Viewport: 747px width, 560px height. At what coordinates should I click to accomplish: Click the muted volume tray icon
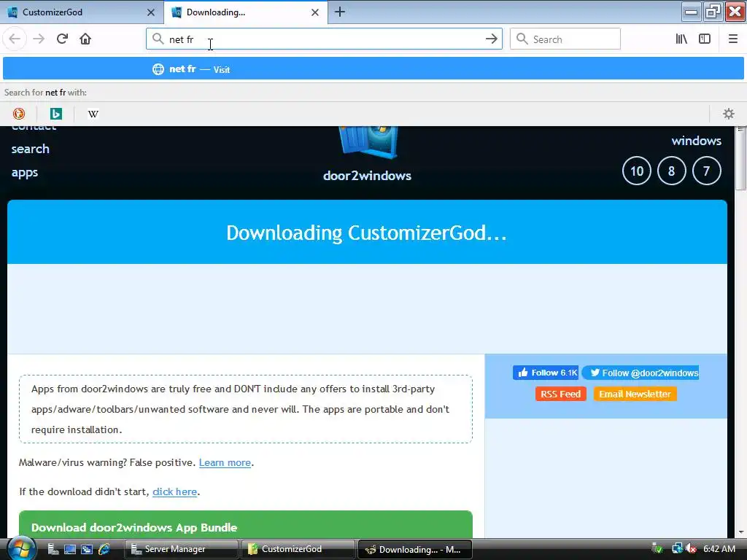click(691, 549)
